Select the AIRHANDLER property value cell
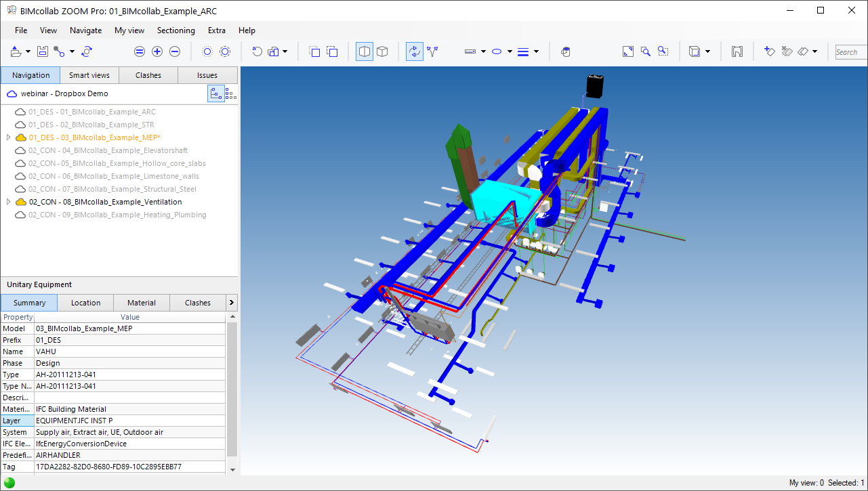This screenshot has width=868, height=491. pyautogui.click(x=129, y=455)
